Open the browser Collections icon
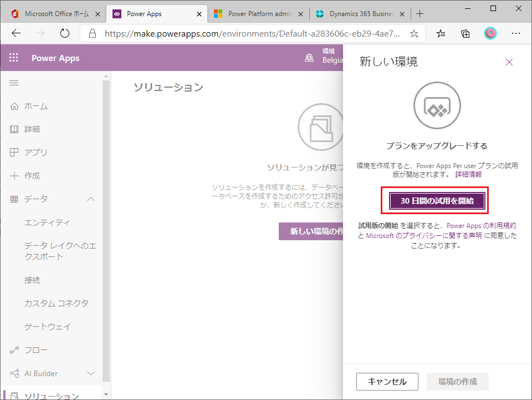 pyautogui.click(x=465, y=33)
